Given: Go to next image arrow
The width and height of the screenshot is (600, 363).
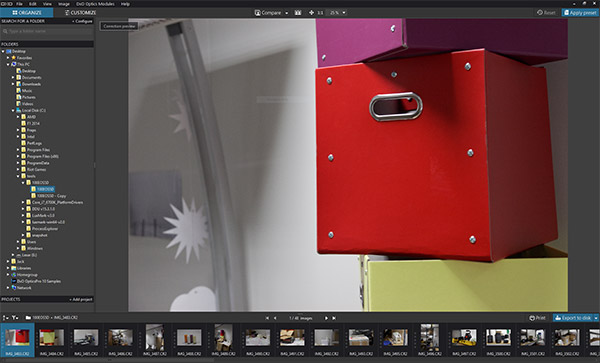Looking at the screenshot, I should (x=326, y=318).
